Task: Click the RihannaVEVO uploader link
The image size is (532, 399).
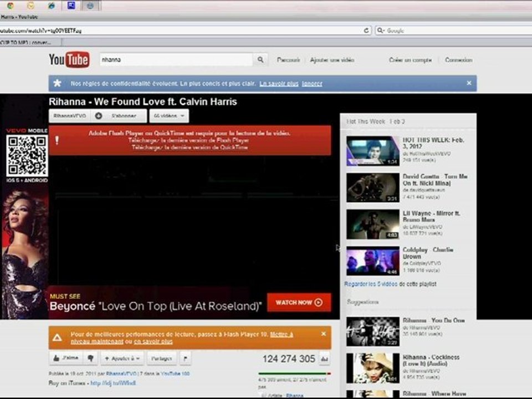Action: [121, 374]
